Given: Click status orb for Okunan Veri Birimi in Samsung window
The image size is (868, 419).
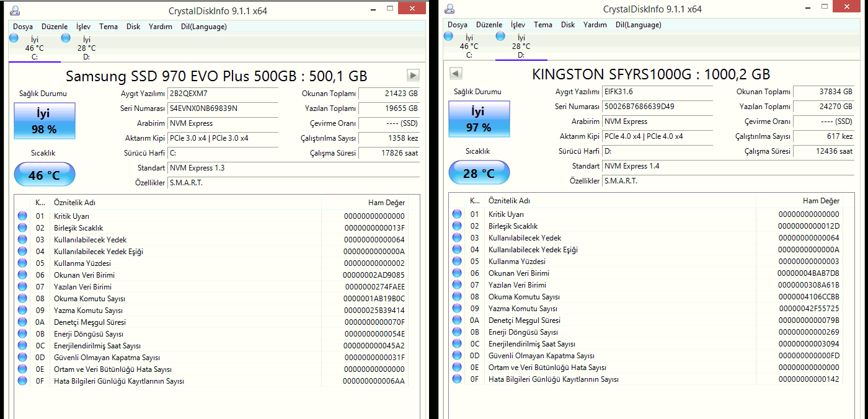Looking at the screenshot, I should coord(22,275).
